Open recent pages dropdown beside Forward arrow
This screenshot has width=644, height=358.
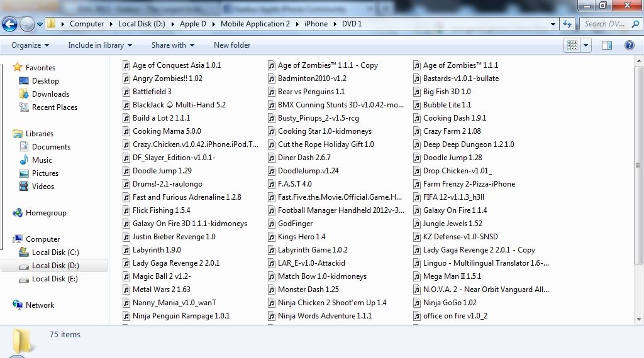click(x=40, y=24)
